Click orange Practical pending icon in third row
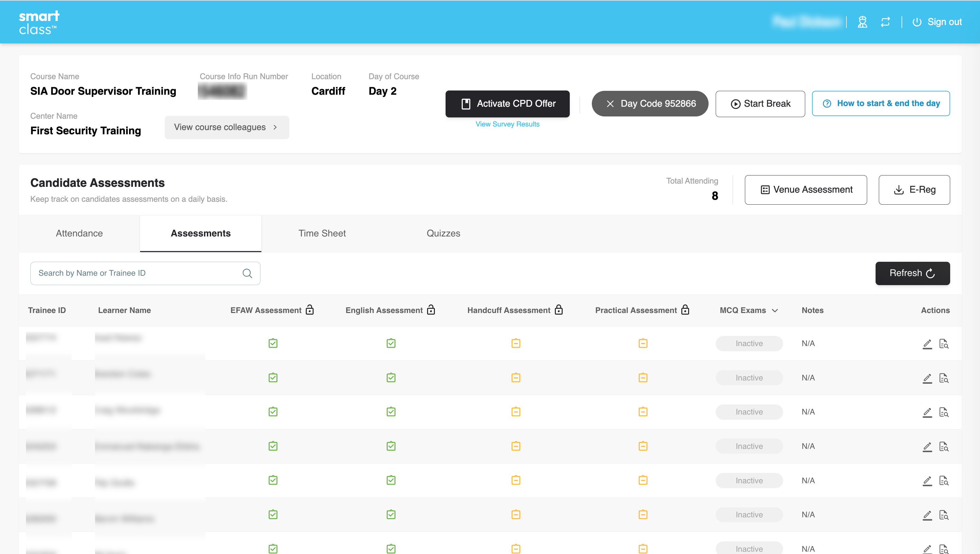The image size is (980, 554). 642,412
